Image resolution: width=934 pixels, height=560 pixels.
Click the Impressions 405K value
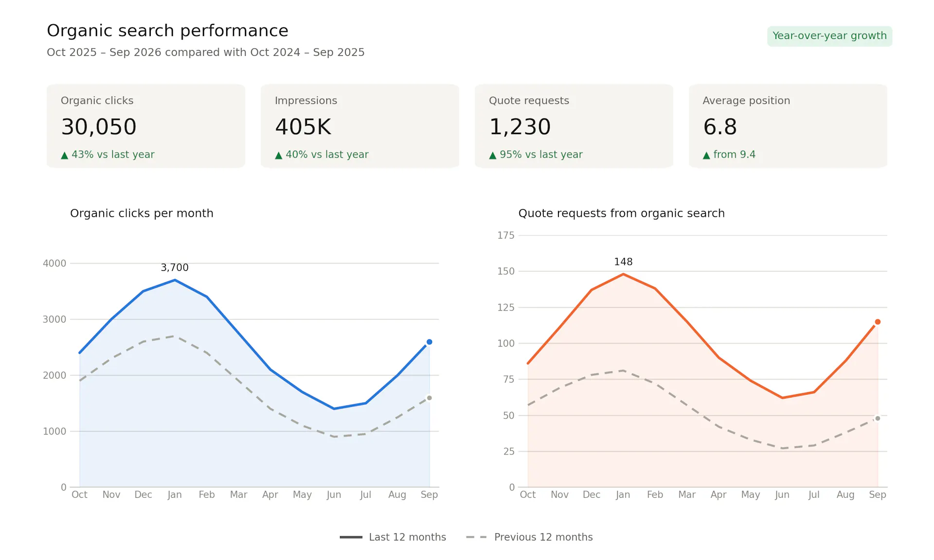303,127
